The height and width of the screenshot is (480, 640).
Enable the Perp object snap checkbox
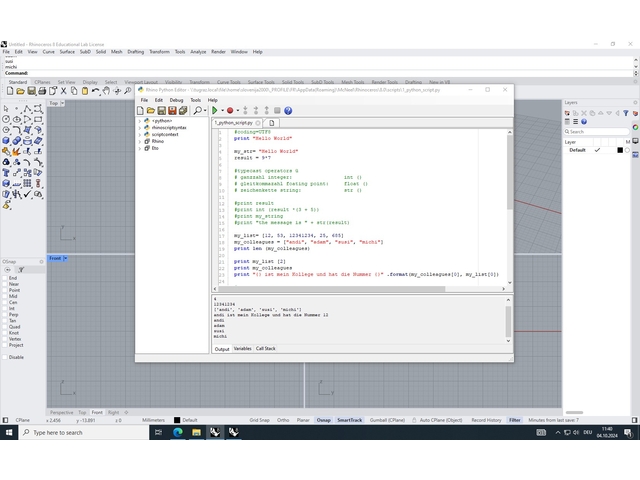[5, 315]
